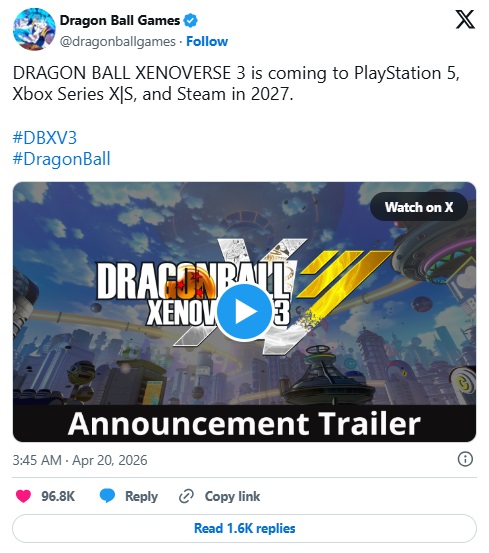Follow the Dragon Ball Games account

pos(207,42)
